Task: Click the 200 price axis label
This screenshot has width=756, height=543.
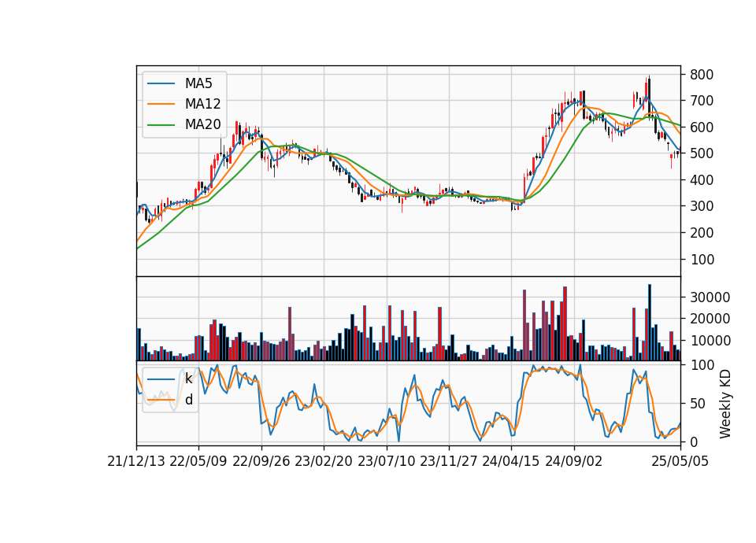Action: click(702, 233)
